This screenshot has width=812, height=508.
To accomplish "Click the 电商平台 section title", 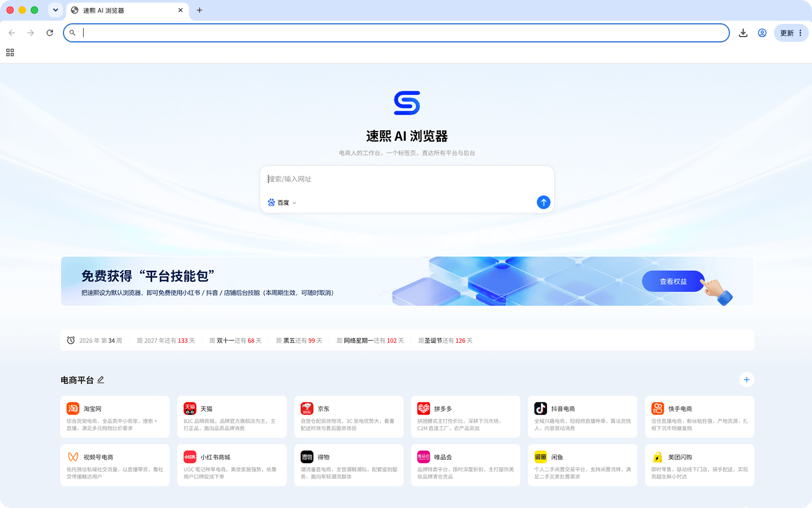I will click(77, 380).
